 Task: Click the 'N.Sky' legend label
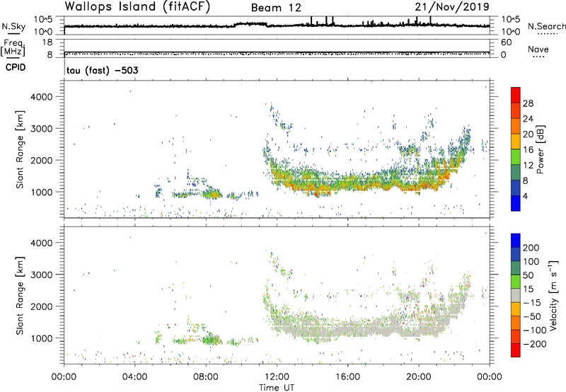[13, 26]
